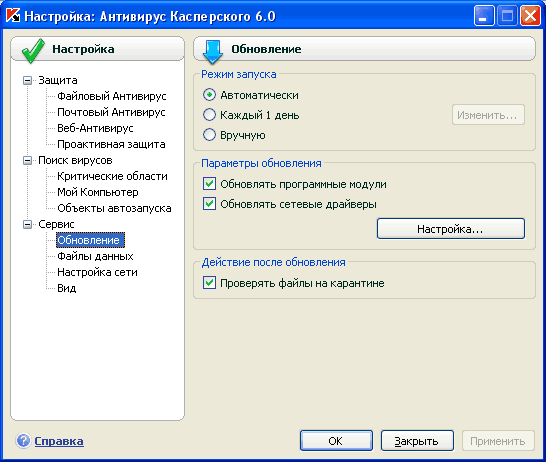Minimize the settings window
Screen dimensions: 546x462
484,16
